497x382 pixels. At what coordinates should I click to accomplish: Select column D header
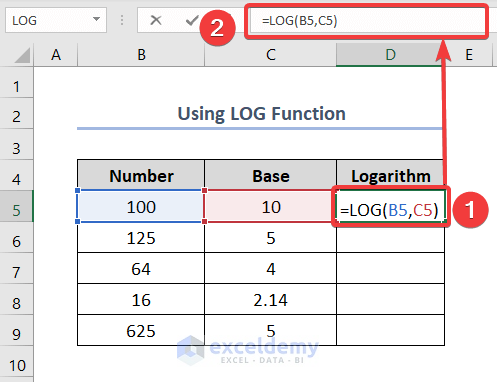point(390,55)
